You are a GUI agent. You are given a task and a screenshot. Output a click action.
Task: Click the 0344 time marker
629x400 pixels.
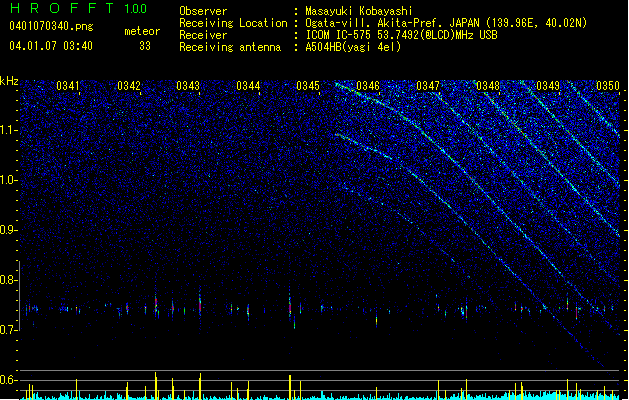248,86
